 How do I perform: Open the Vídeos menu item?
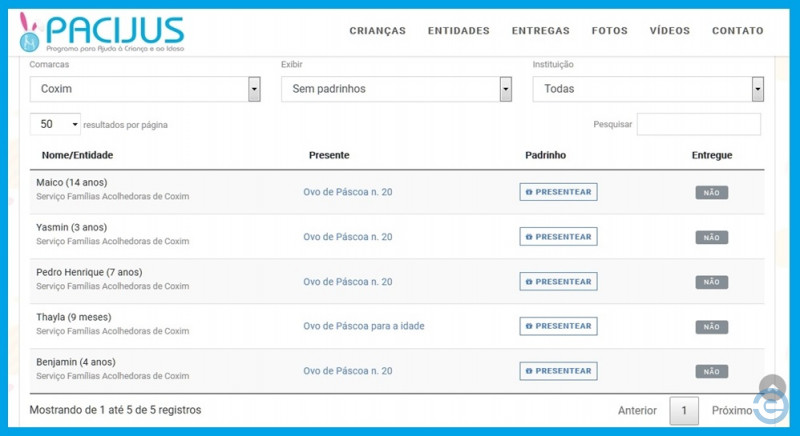pyautogui.click(x=669, y=31)
